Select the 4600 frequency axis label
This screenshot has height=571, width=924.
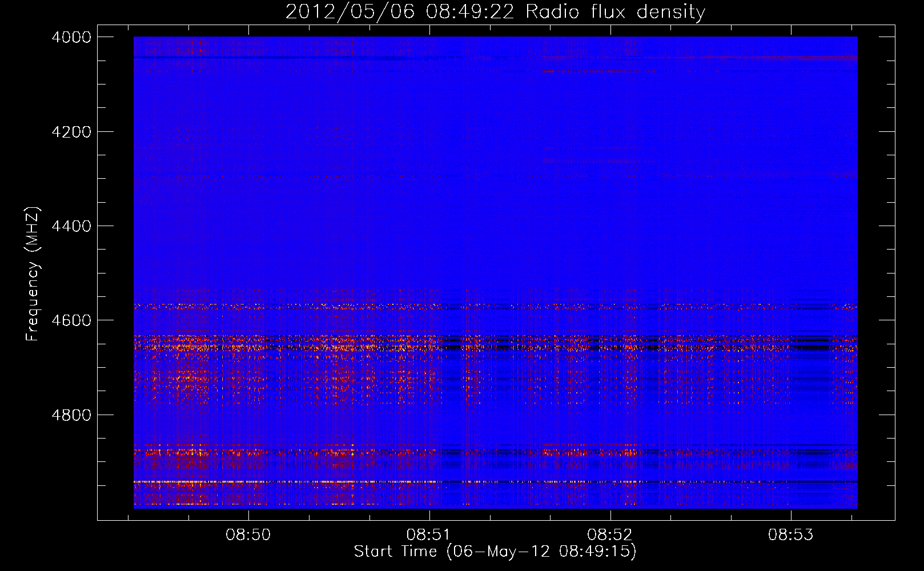(x=71, y=320)
